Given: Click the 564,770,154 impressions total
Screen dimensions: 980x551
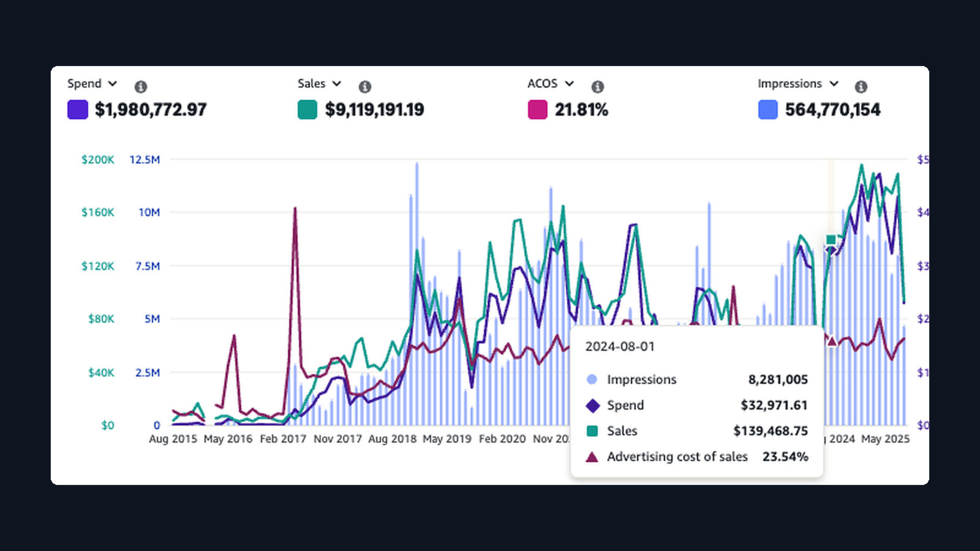Looking at the screenshot, I should (833, 110).
